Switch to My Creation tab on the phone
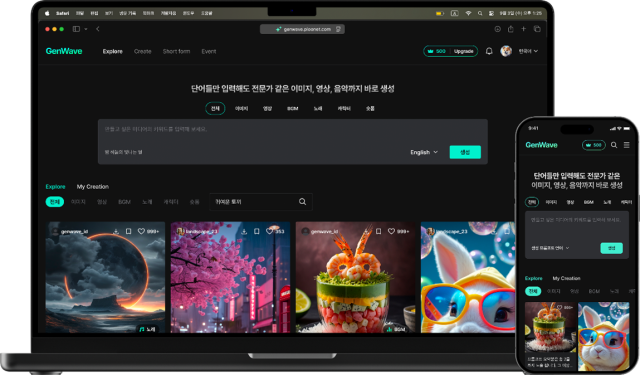Viewport: 640px width, 375px height. tap(567, 278)
